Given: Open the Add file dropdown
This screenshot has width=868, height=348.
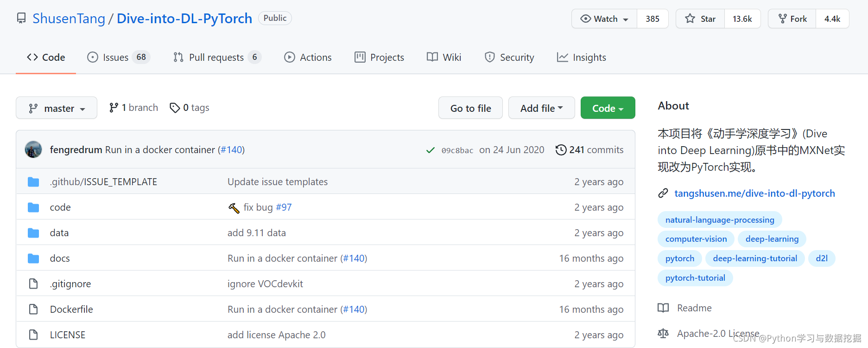Looking at the screenshot, I should pyautogui.click(x=541, y=108).
